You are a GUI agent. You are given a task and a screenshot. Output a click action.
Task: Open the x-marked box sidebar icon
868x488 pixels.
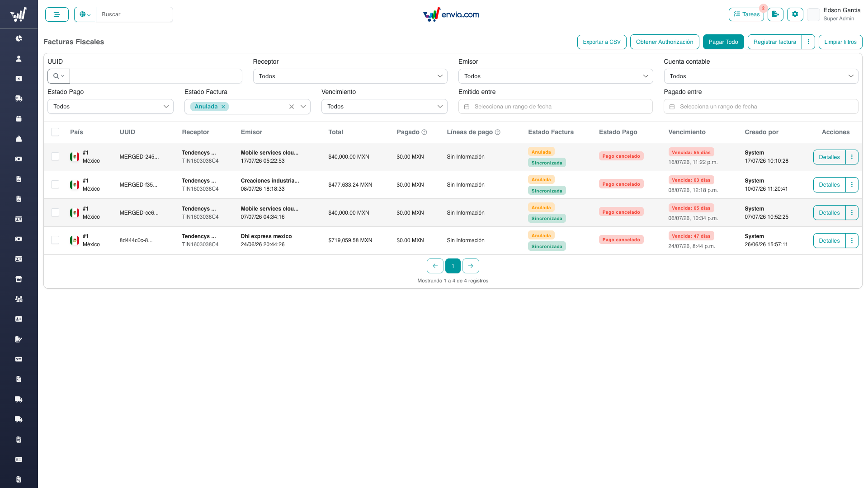pos(19,79)
